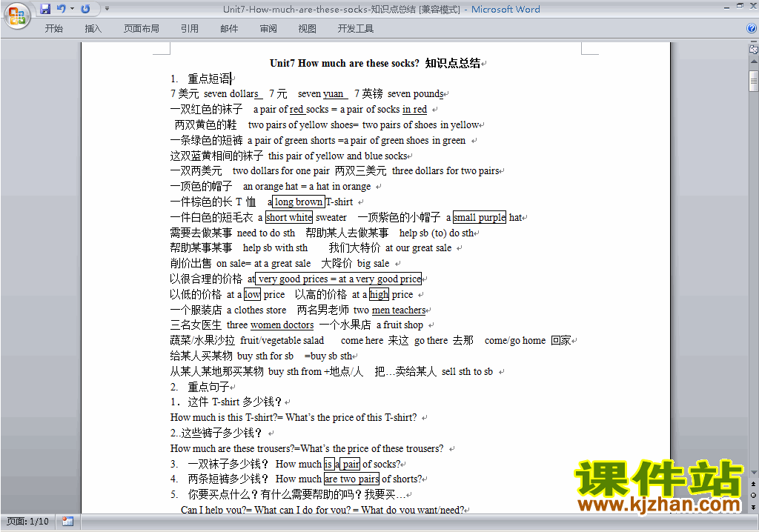This screenshot has width=759, height=532.
Task: Click the vertical scrollbar thumb
Action: pyautogui.click(x=754, y=81)
